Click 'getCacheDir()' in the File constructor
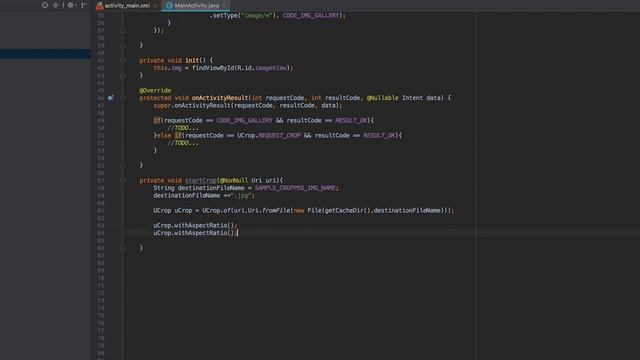 347,211
